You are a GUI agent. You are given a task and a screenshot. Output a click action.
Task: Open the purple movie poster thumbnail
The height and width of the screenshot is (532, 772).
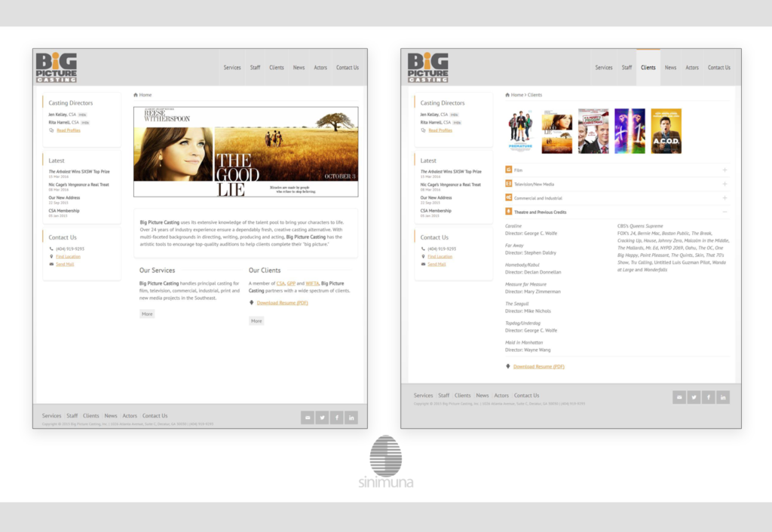(x=630, y=131)
